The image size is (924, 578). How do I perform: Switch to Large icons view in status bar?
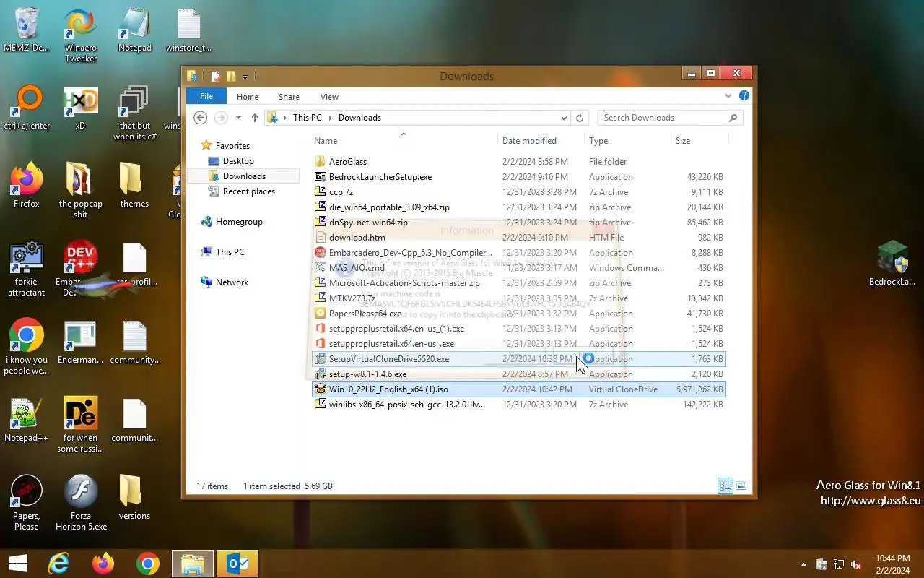coord(741,486)
